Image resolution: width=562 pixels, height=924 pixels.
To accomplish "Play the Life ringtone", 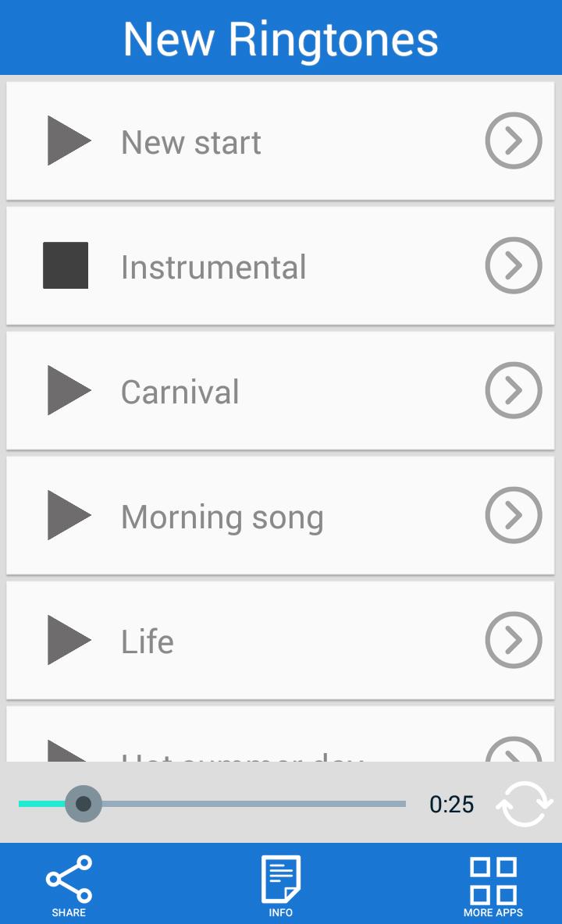I will coord(69,640).
